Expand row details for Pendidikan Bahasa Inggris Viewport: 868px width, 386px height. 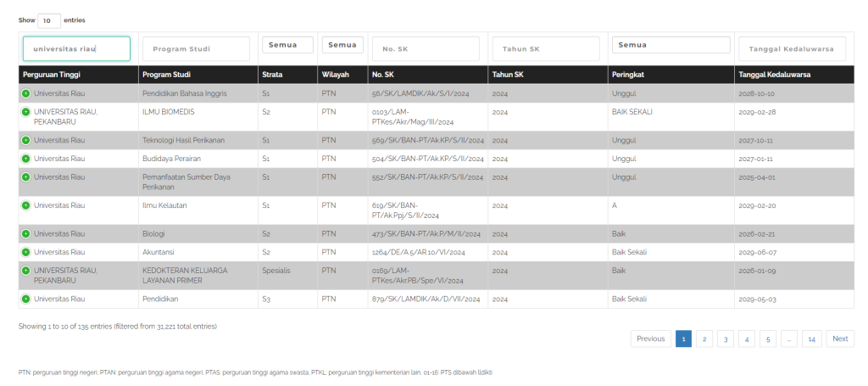[25, 93]
